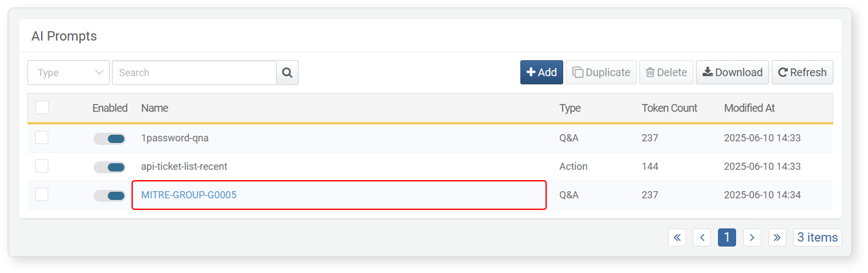The height and width of the screenshot is (273, 868).
Task: Turn off the 1password-qna enabled switch
Action: [109, 139]
